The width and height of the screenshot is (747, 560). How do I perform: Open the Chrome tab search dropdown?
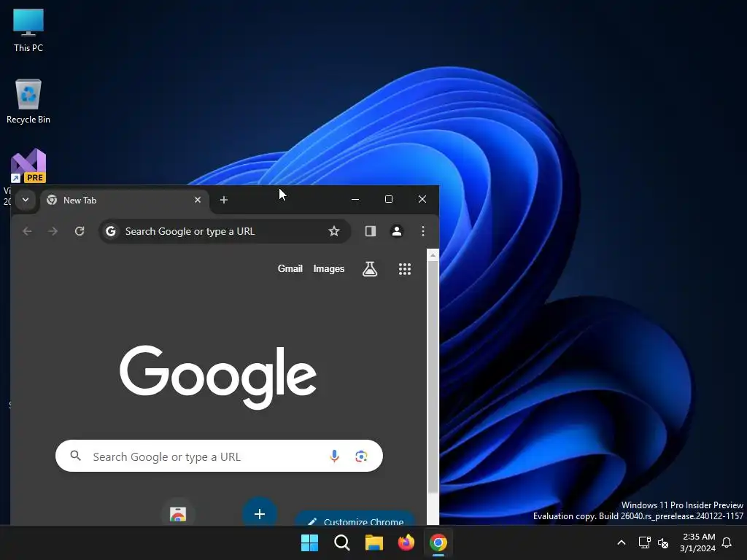[26, 200]
